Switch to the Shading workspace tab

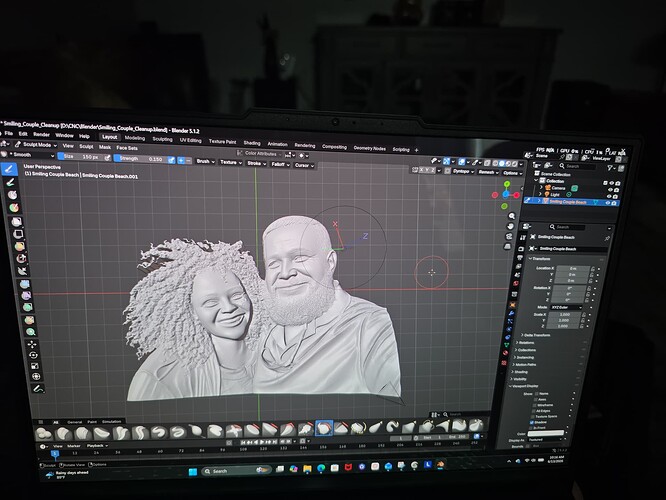point(252,143)
